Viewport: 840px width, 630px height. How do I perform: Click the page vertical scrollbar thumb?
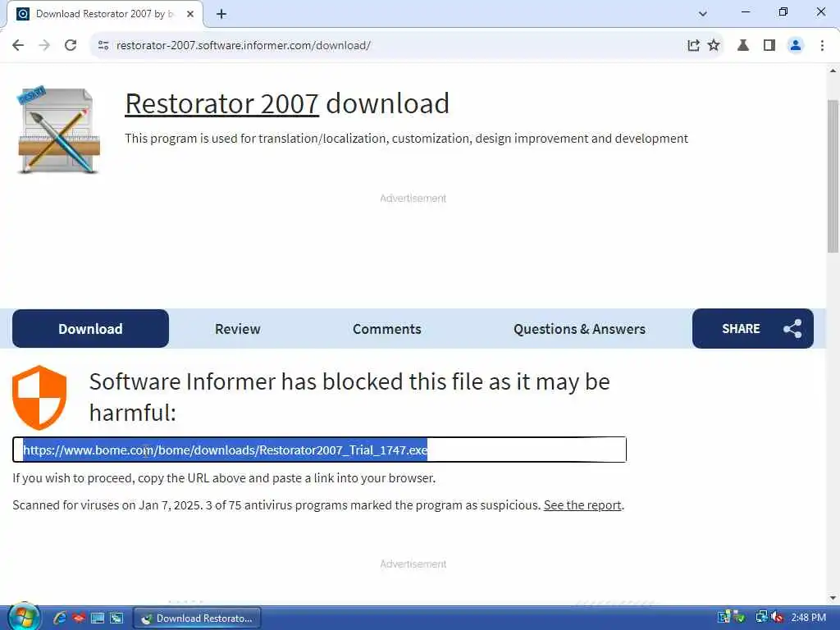(833, 176)
